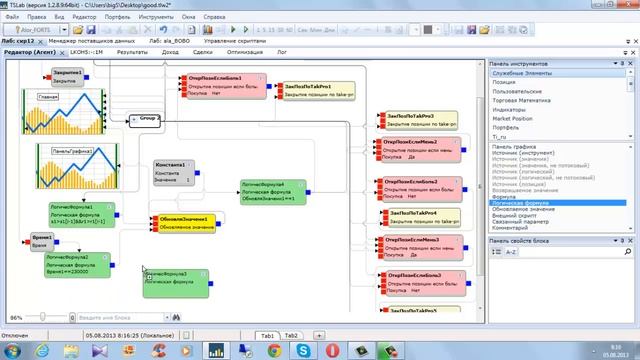Click the outlined green play button

click(246, 30)
